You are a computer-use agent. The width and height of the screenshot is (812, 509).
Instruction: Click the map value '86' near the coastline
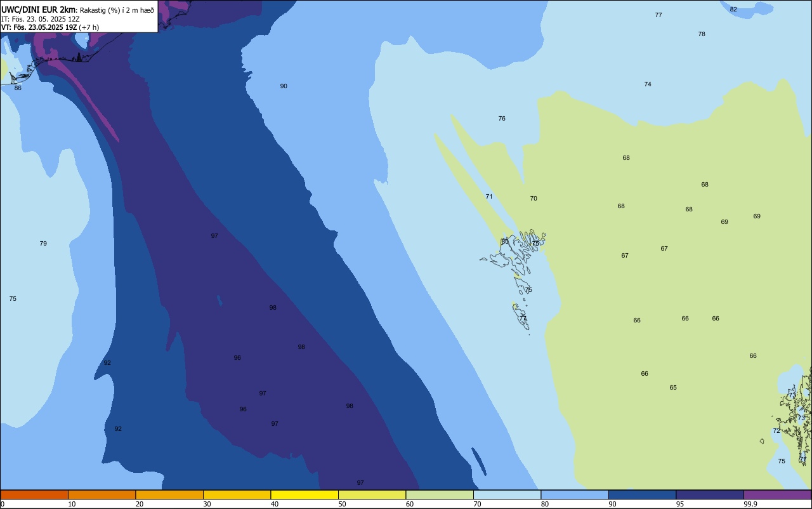(18, 88)
